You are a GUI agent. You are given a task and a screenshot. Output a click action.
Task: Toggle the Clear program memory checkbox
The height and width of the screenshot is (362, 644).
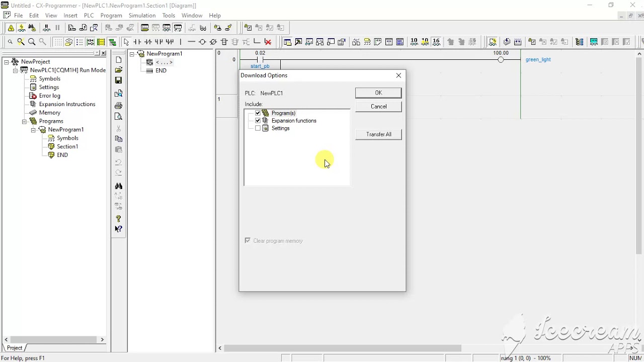pyautogui.click(x=248, y=241)
